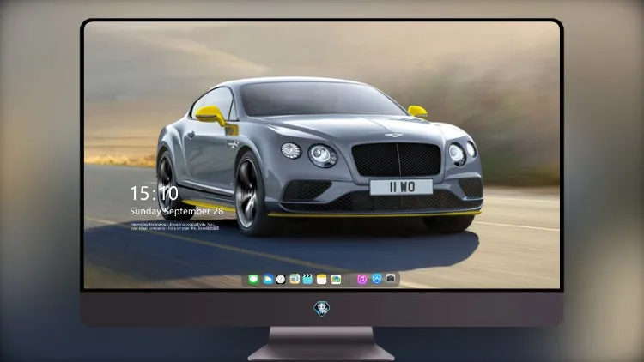
Task: Open the green Messages app in the dock
Action: coord(253,280)
